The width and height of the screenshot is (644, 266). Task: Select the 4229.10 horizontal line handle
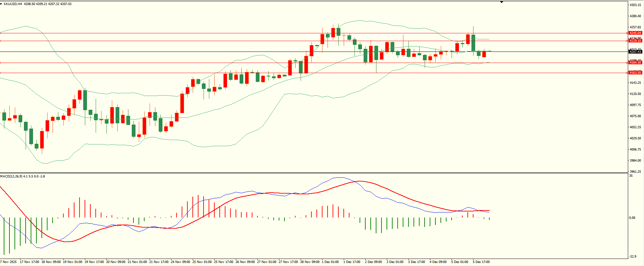coord(627,41)
